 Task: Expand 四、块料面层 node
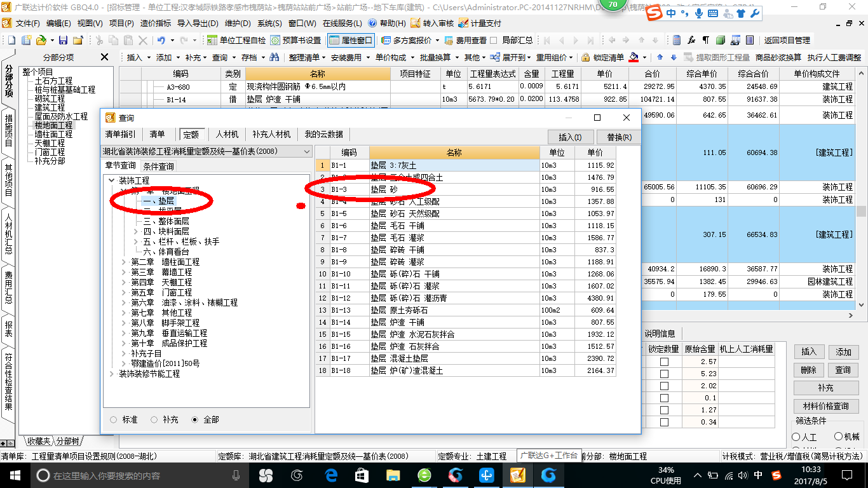(x=136, y=231)
